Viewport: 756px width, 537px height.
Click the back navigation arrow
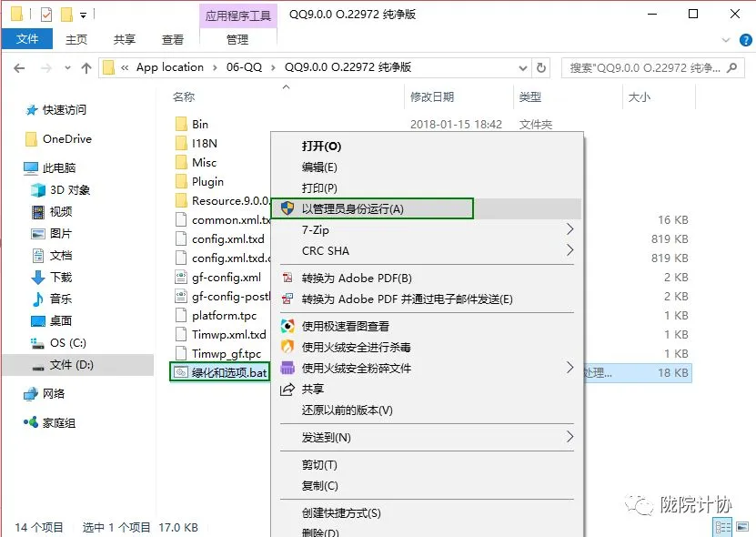pos(19,68)
